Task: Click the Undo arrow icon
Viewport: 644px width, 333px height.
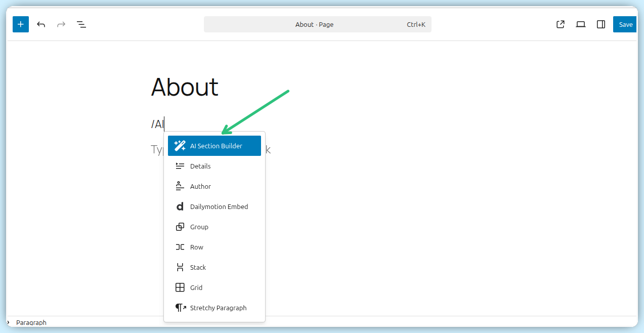Action: (x=41, y=24)
